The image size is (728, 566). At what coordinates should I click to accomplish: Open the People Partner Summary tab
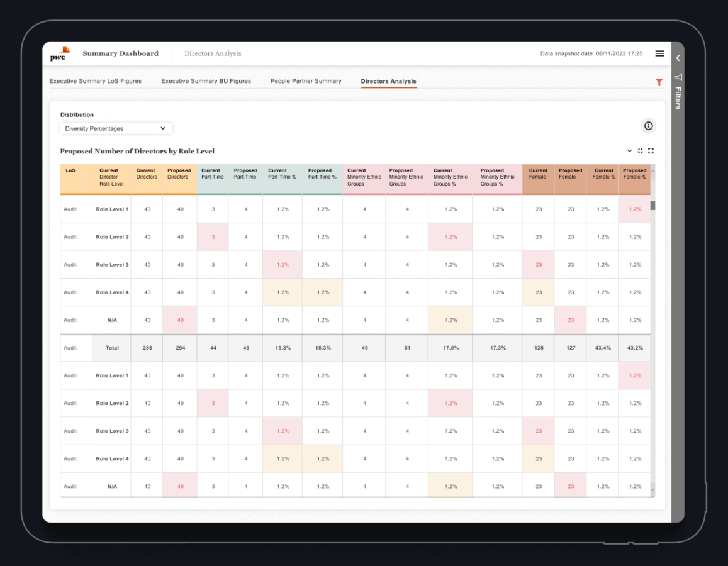coord(306,81)
